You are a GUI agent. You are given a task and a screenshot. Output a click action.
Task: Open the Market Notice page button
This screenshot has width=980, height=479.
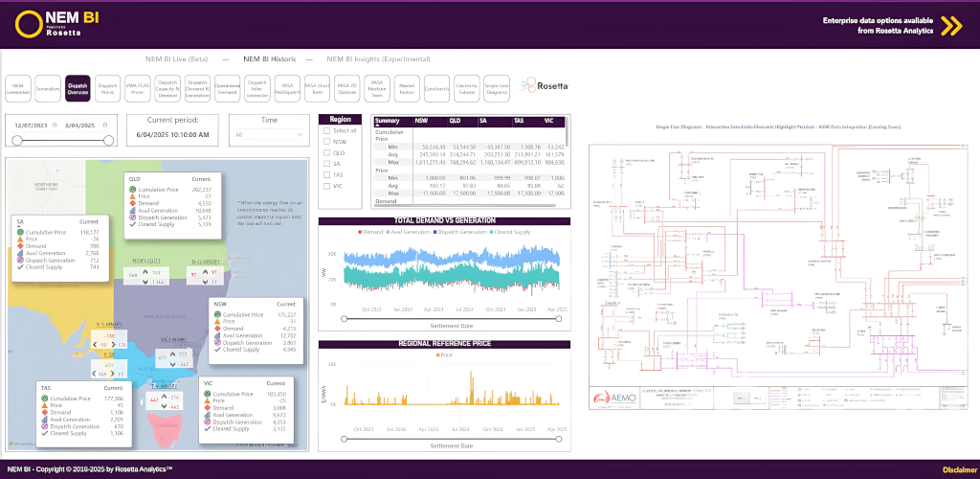pos(407,89)
